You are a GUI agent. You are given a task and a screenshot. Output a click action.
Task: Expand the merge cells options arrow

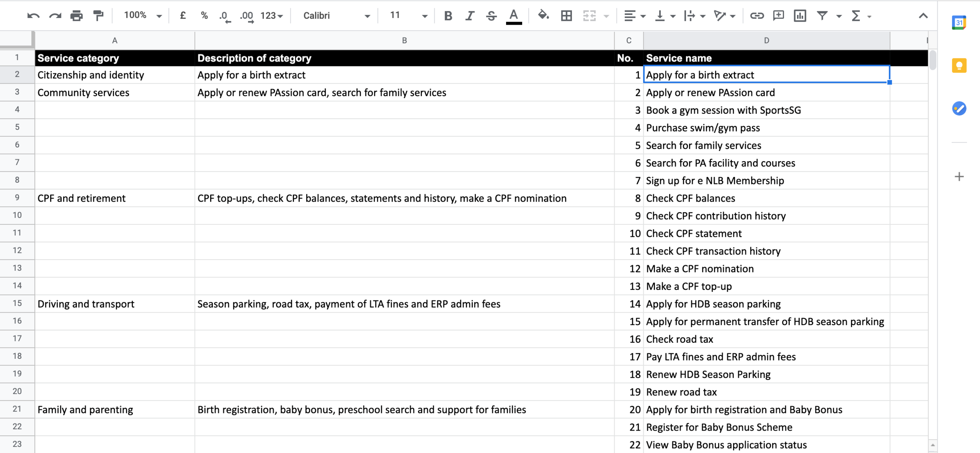pyautogui.click(x=606, y=16)
